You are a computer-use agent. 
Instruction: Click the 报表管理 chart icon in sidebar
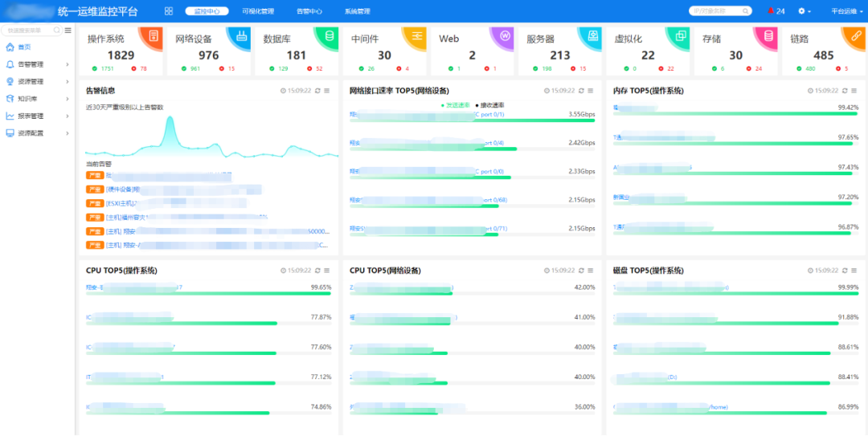pyautogui.click(x=10, y=116)
